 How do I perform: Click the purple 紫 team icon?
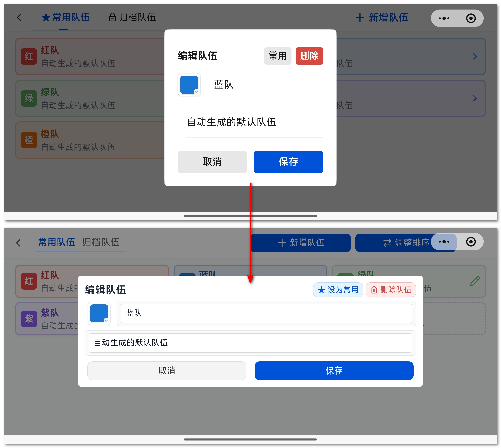click(29, 319)
